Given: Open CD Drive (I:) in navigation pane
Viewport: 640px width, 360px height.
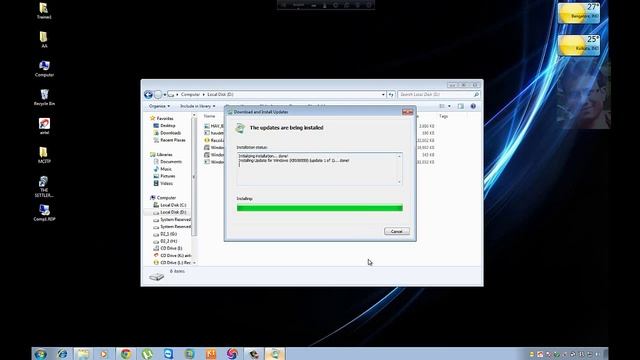Looking at the screenshot, I should (171, 249).
